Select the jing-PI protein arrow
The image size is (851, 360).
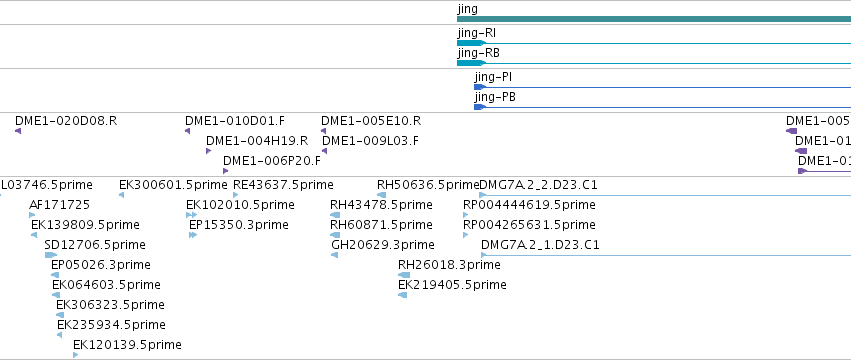point(662,87)
